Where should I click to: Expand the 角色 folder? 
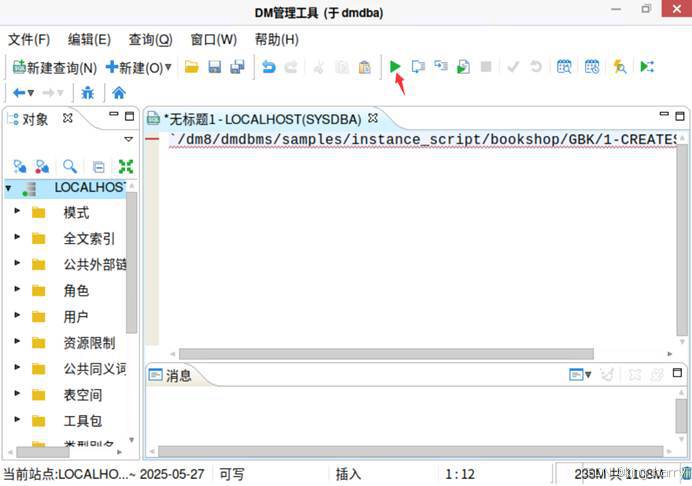click(x=17, y=289)
